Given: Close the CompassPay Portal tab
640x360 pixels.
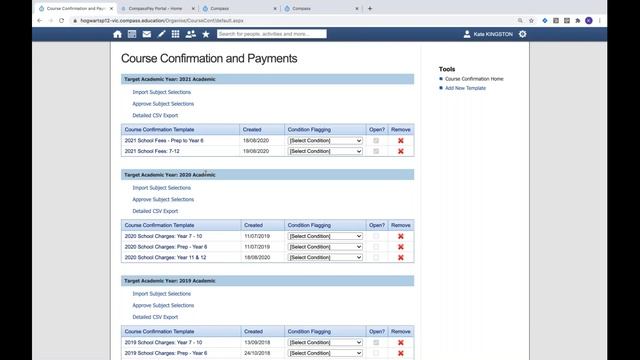Looking at the screenshot, I should (193, 8).
